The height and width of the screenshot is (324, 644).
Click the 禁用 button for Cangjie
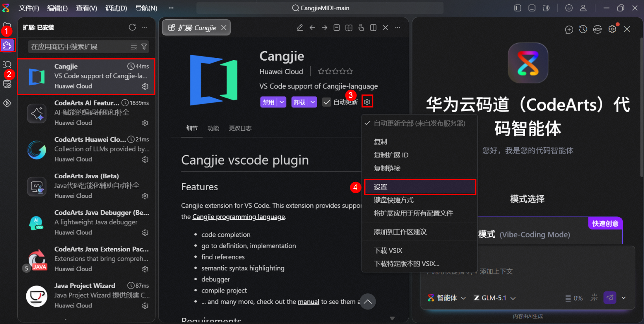[x=269, y=102]
